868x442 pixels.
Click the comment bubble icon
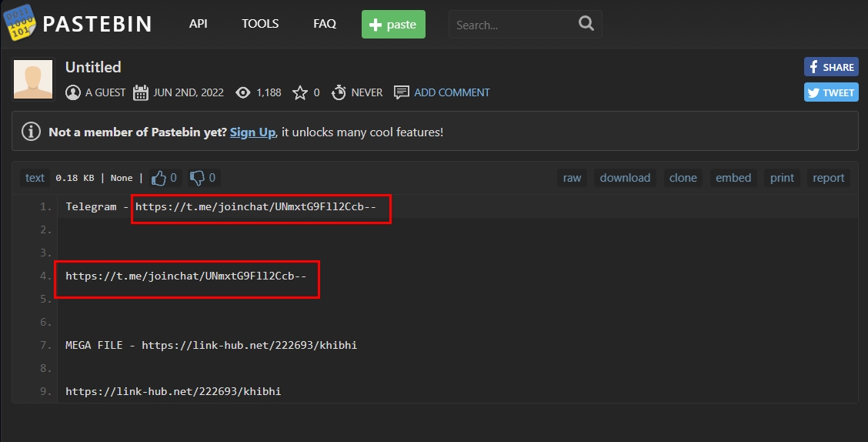[402, 92]
